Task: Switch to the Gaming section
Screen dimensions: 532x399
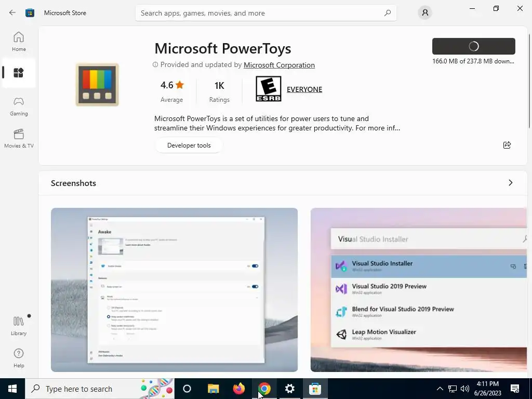Action: [19, 107]
